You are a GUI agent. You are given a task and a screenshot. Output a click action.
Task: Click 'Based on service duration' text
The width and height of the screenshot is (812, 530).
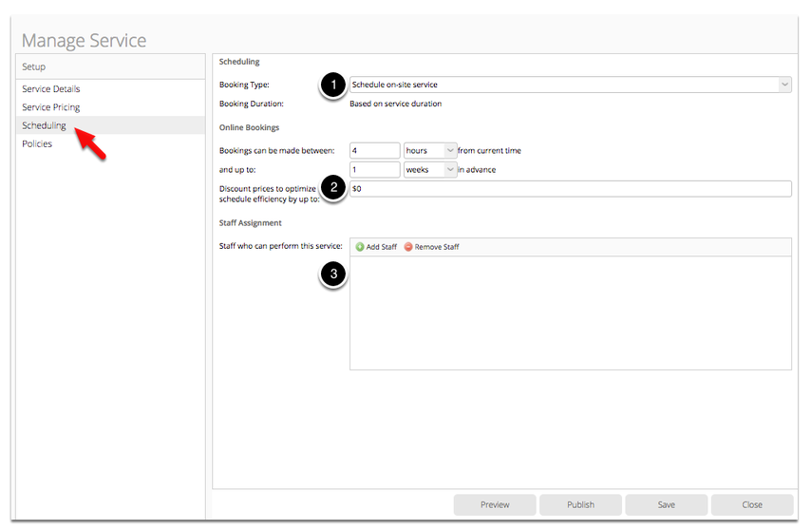(x=396, y=104)
